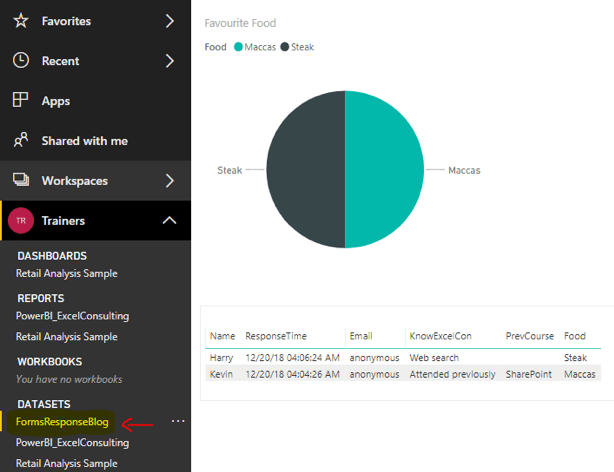This screenshot has height=472, width=614.
Task: Open the Favorites menu item
Action: [66, 21]
